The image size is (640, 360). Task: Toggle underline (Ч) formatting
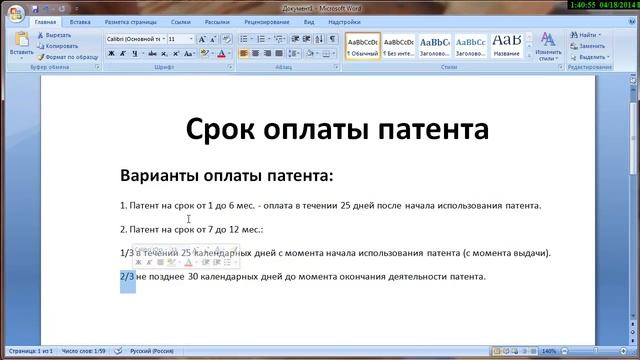(135, 53)
